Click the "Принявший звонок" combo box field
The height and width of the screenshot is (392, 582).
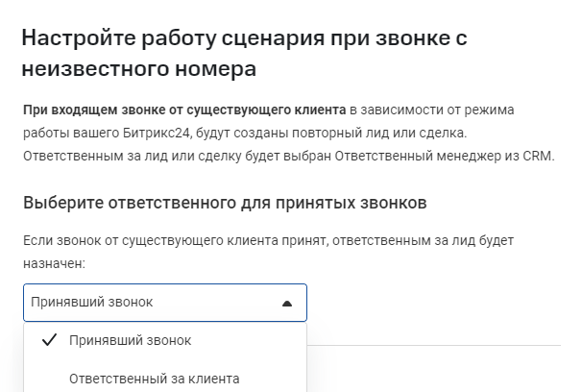[154, 303]
